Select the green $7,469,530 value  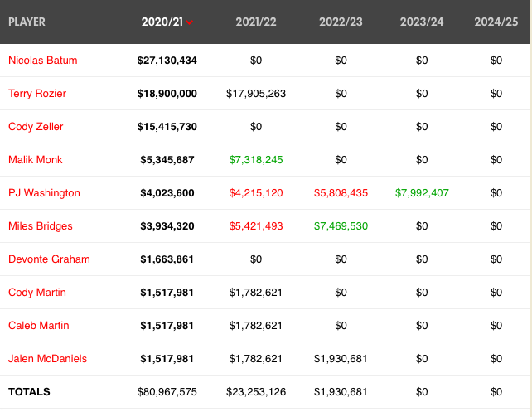pyautogui.click(x=341, y=226)
